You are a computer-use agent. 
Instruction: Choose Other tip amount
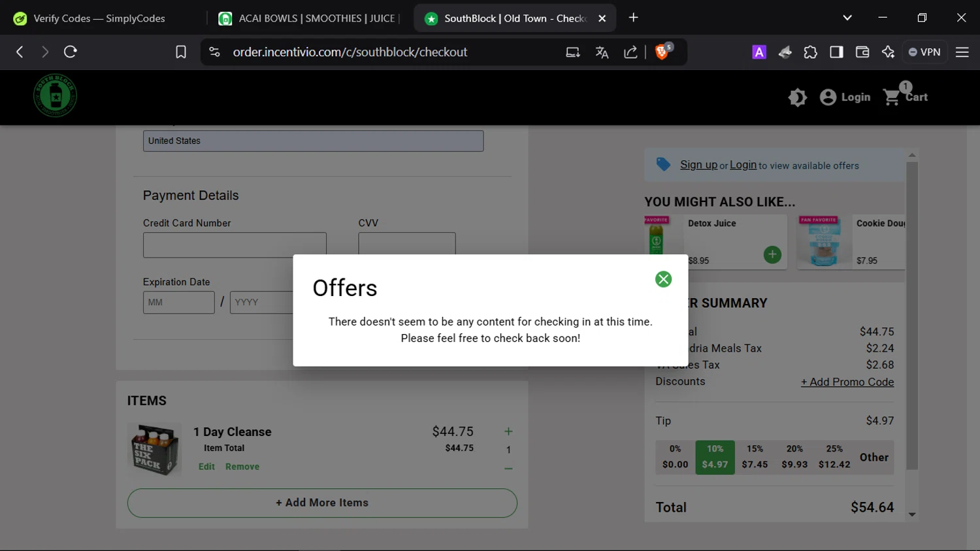click(x=874, y=458)
